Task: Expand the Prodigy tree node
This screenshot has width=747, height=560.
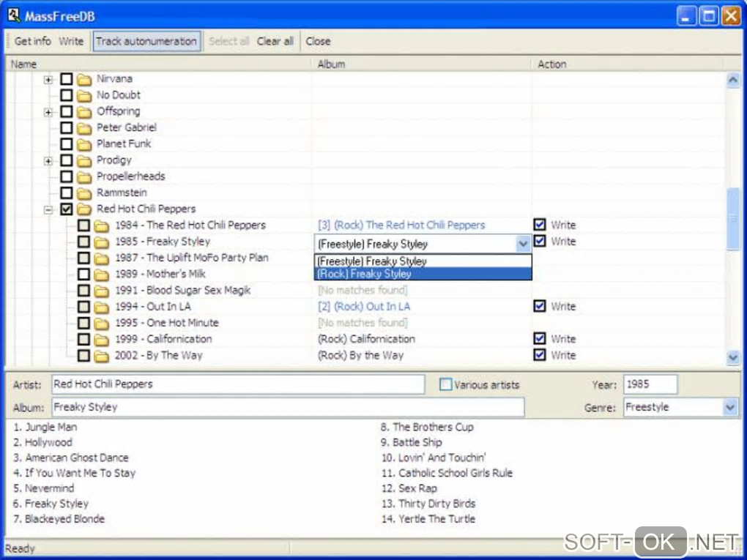Action: pos(48,161)
